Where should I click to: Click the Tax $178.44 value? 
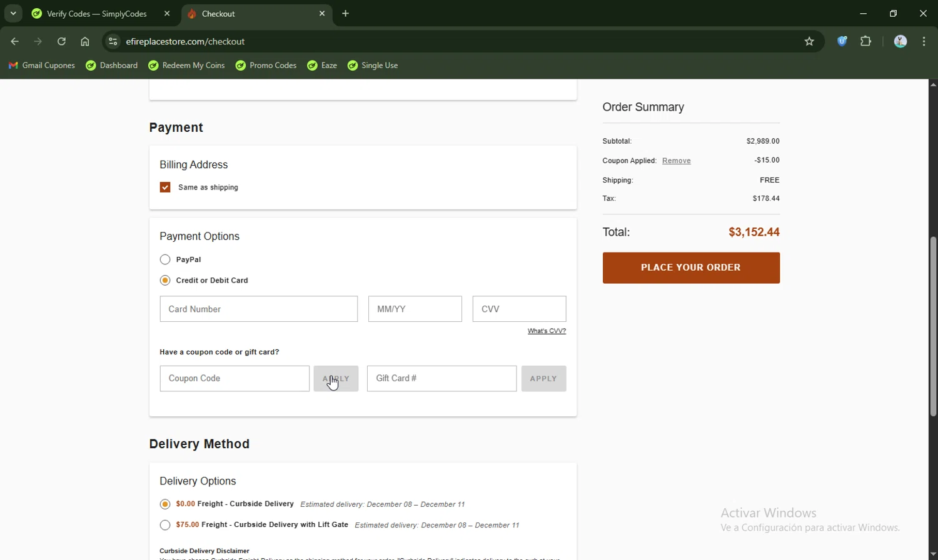click(x=766, y=199)
